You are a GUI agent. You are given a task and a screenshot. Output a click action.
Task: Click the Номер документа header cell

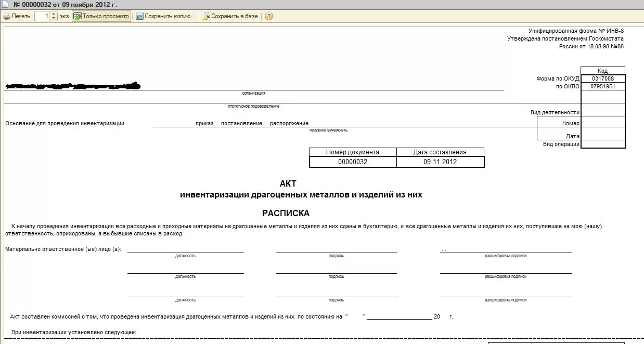pyautogui.click(x=353, y=152)
